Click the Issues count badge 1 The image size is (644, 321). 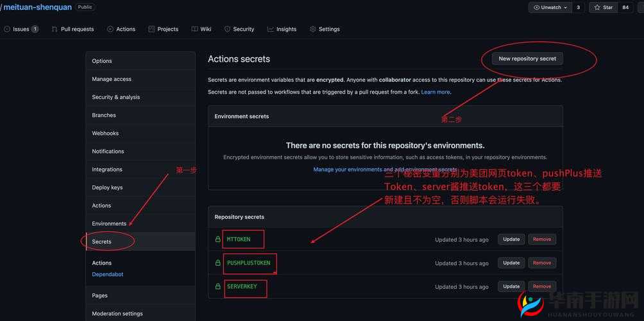(35, 29)
